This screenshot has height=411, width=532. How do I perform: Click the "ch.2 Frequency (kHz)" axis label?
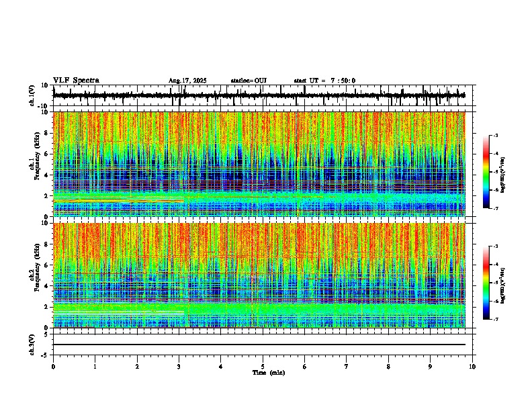[35, 267]
